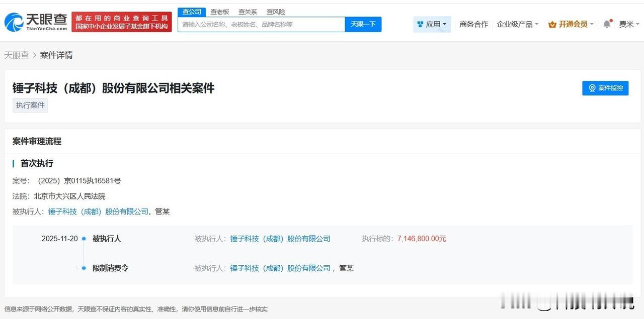
Task: Select the 查公司 search tab
Action: (x=192, y=12)
